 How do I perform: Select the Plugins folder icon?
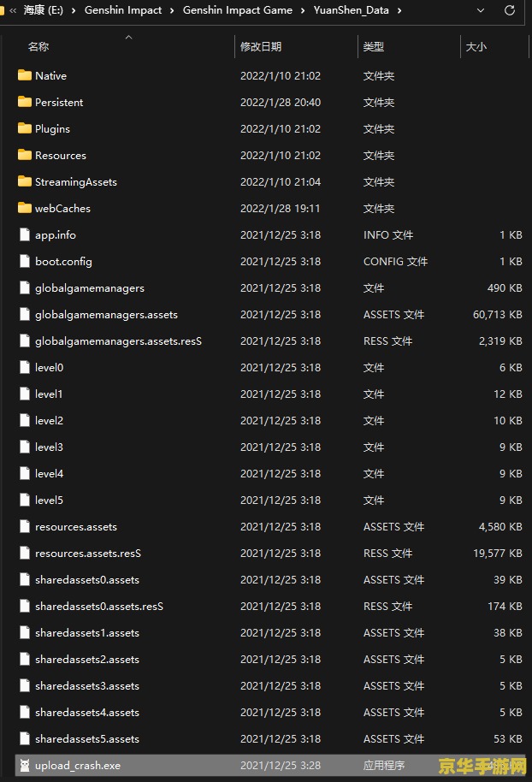pos(24,128)
